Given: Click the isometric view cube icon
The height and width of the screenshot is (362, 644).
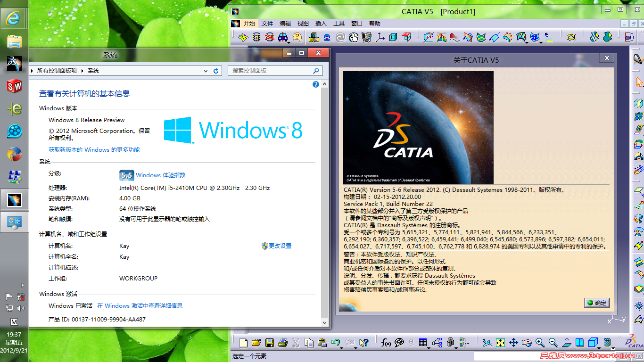Looking at the screenshot, I should (x=593, y=343).
